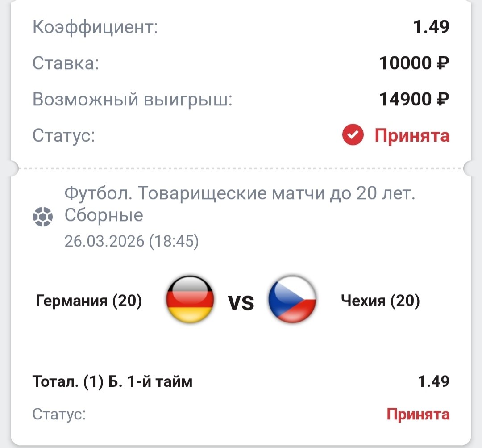The height and width of the screenshot is (448, 482).
Task: Tap the Тотал. (1) Б. 1-й тайм bet line
Action: coord(112,382)
